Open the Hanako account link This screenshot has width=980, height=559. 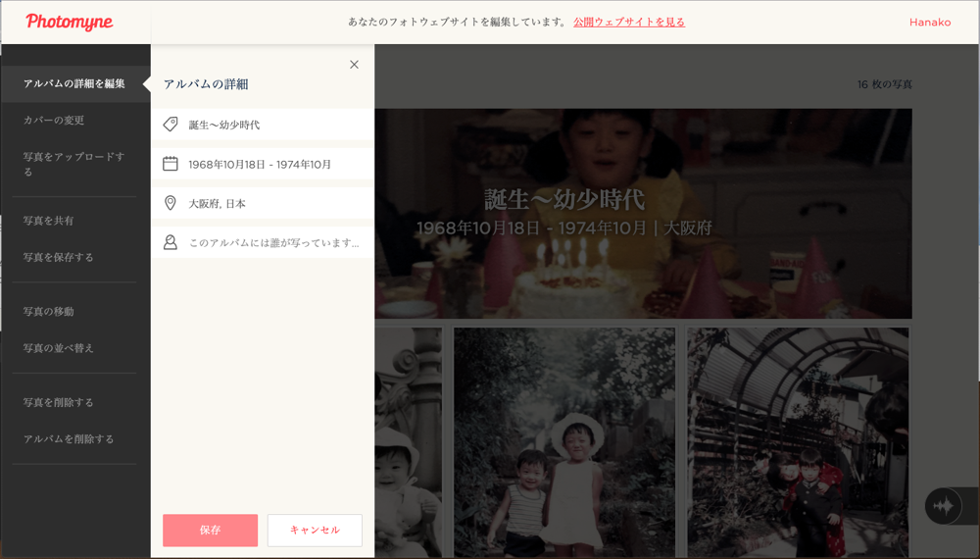click(x=930, y=22)
